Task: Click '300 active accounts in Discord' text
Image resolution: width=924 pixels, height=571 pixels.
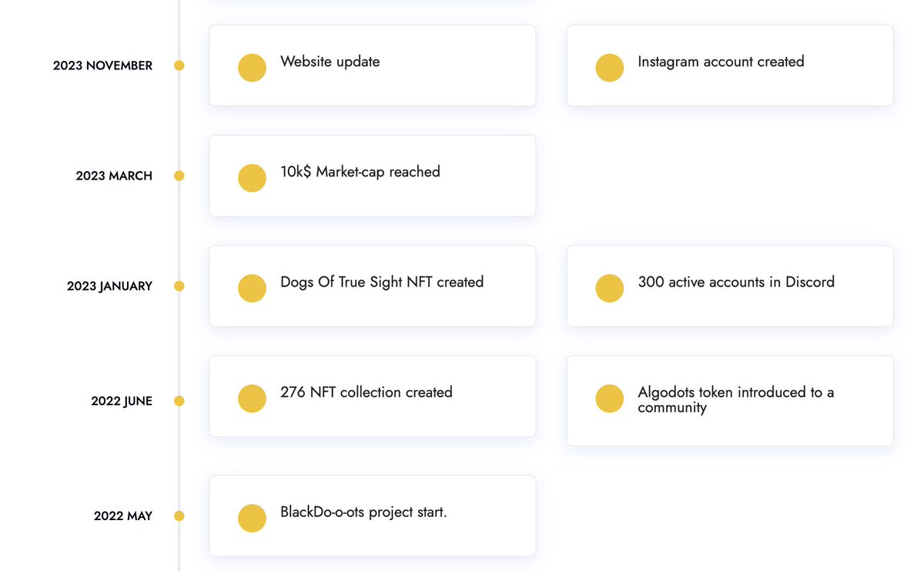Action: click(736, 282)
